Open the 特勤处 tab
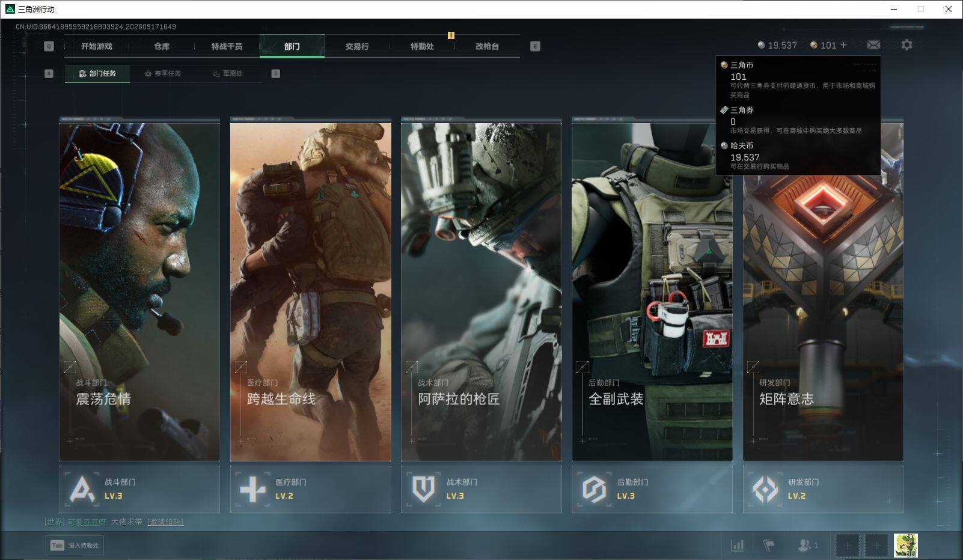The height and width of the screenshot is (560, 963). pyautogui.click(x=422, y=46)
